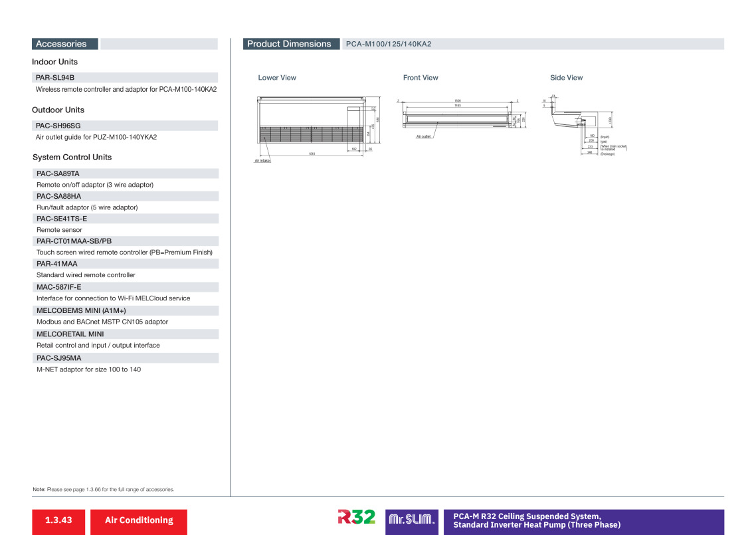
Task: Select the Side View dimension drawing
Action: pyautogui.click(x=584, y=125)
